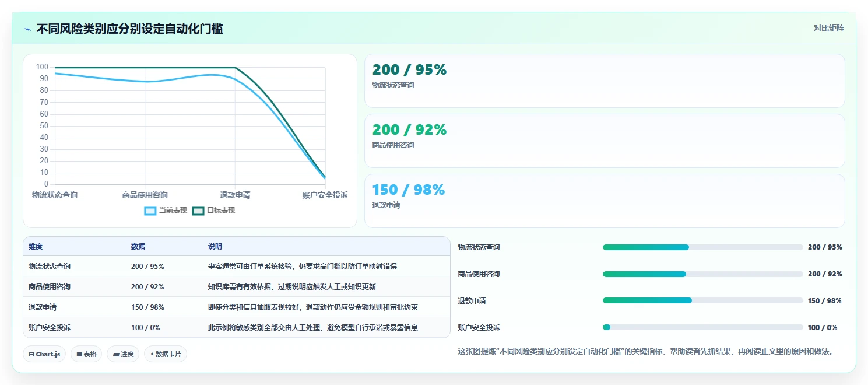Screen dimensions: 868x385
Task: Click the 退款申请 label in the progress list
Action: (x=472, y=301)
